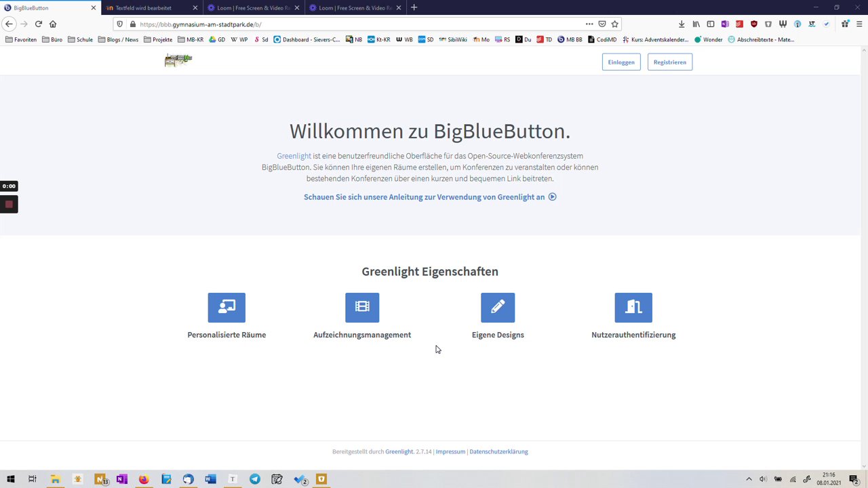
Task: Click the Pocket save icon in address bar
Action: pyautogui.click(x=601, y=24)
